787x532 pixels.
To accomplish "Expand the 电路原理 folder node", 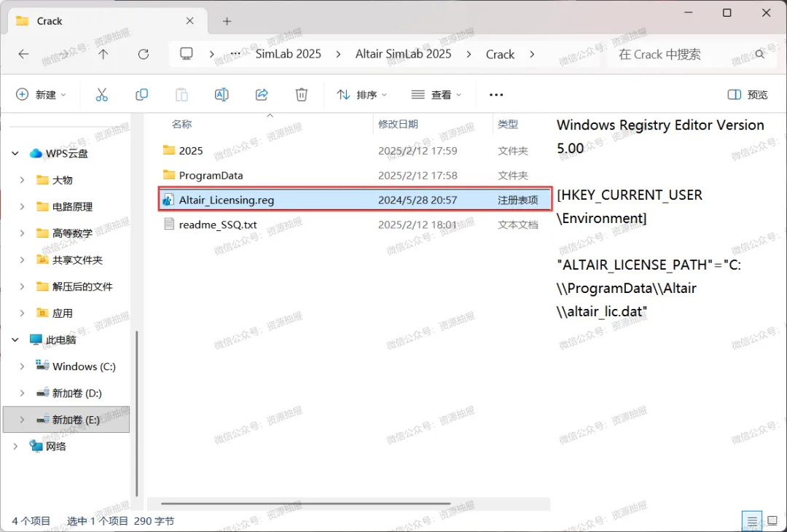I will (22, 206).
